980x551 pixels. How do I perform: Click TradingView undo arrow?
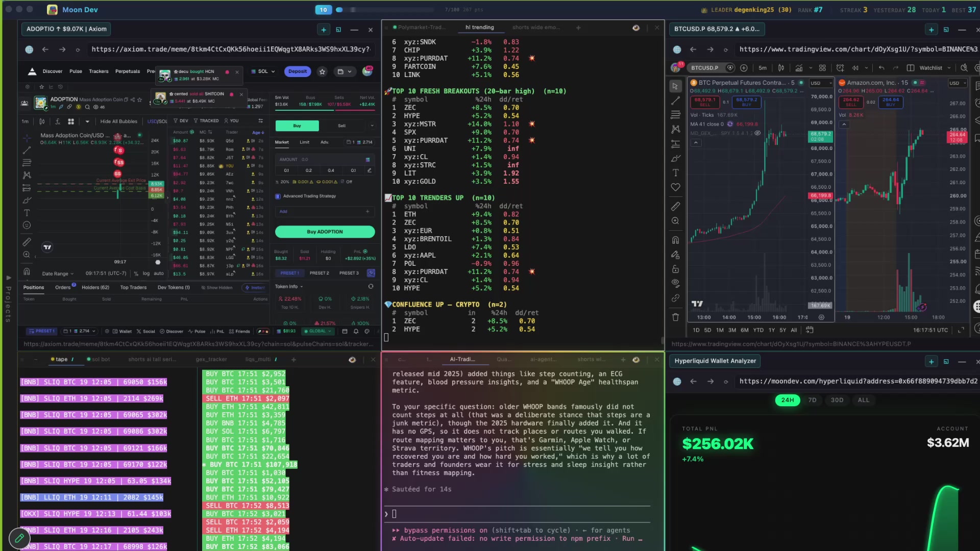(881, 68)
